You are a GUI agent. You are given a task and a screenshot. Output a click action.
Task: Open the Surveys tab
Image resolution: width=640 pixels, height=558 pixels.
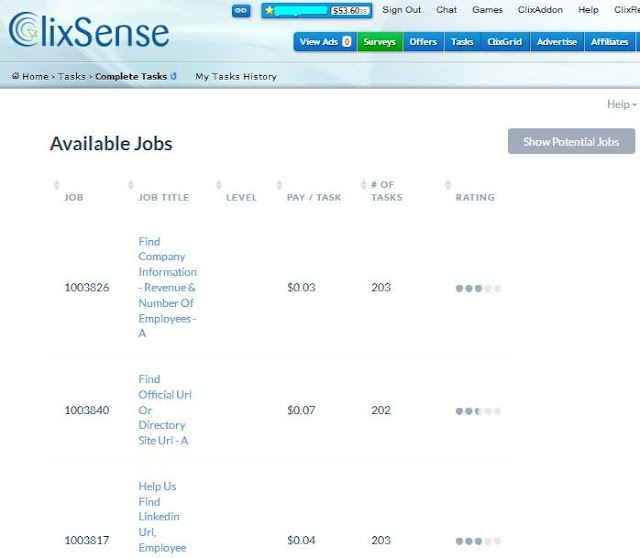tap(380, 42)
